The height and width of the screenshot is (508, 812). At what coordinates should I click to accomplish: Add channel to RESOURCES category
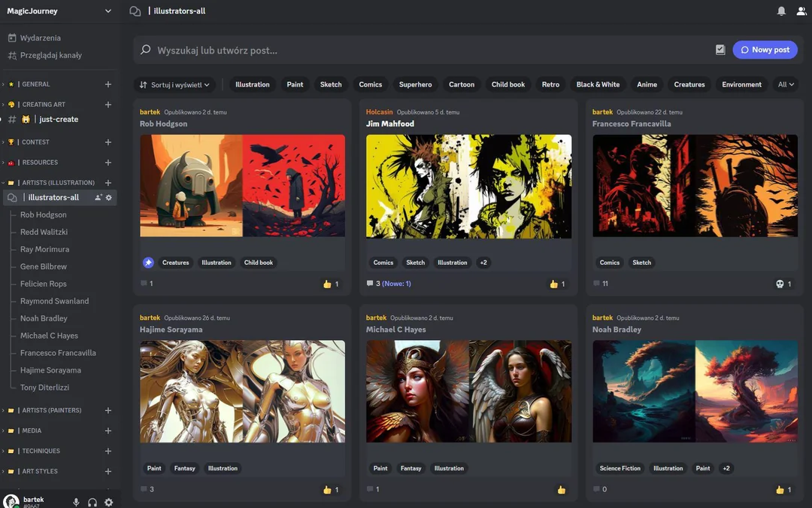(x=108, y=163)
